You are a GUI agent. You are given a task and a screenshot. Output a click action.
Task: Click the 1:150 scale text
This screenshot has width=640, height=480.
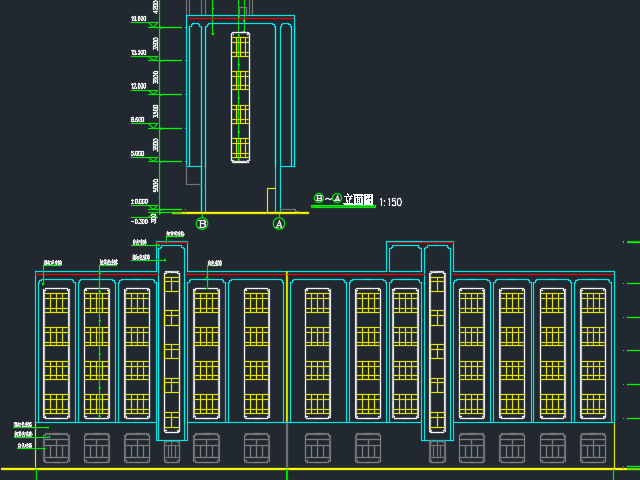click(x=388, y=202)
